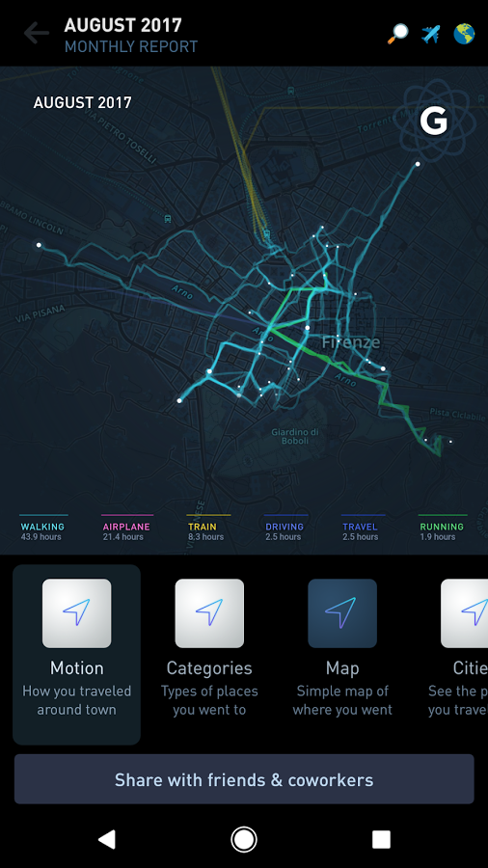
Task: Tap the train station marker on map
Action: click(267, 233)
